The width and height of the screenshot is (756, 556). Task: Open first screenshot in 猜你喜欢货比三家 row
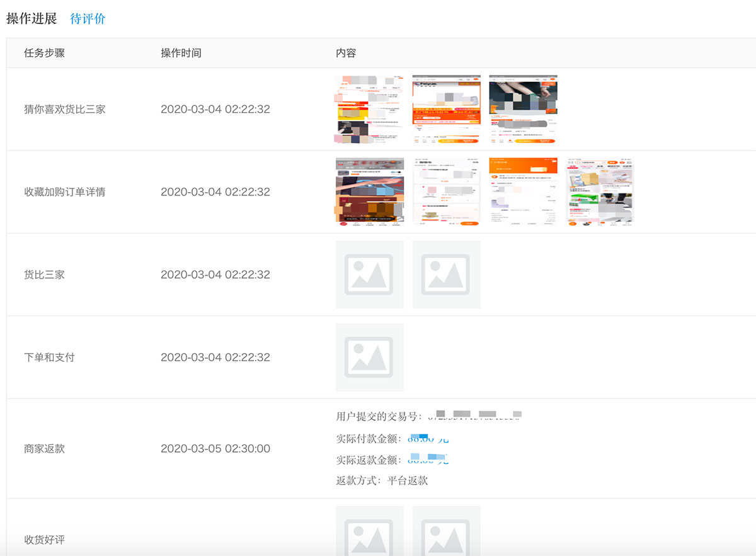pos(369,109)
